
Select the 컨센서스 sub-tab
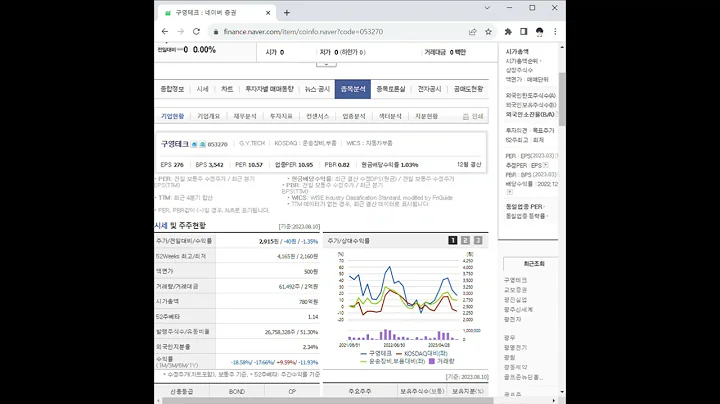[x=317, y=116]
